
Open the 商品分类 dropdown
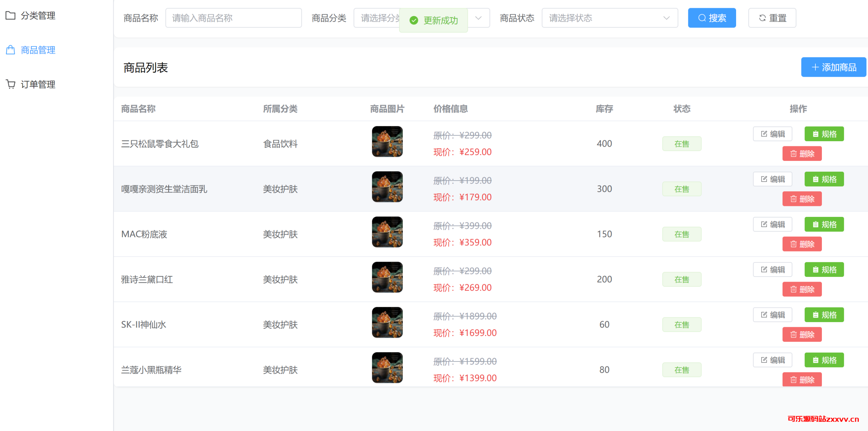[x=421, y=18]
